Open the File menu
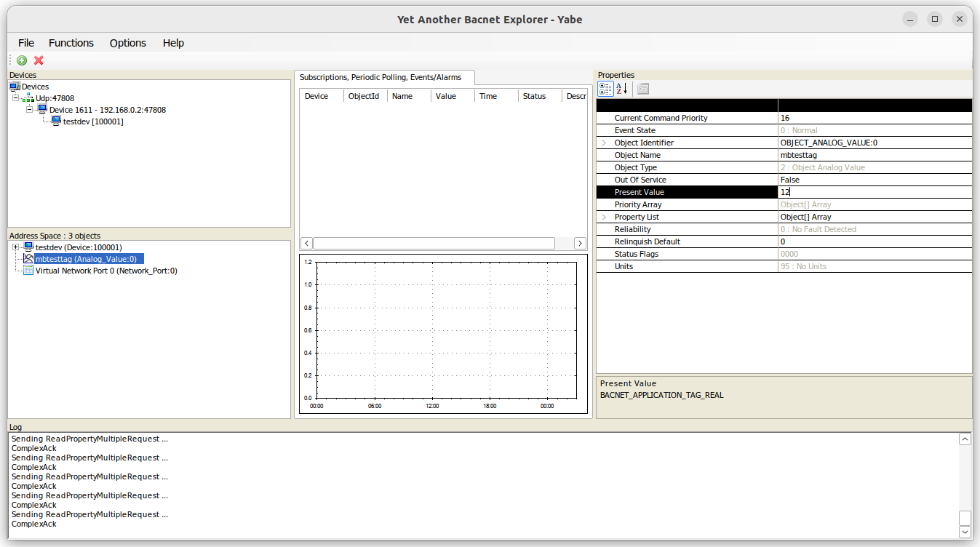 (26, 43)
